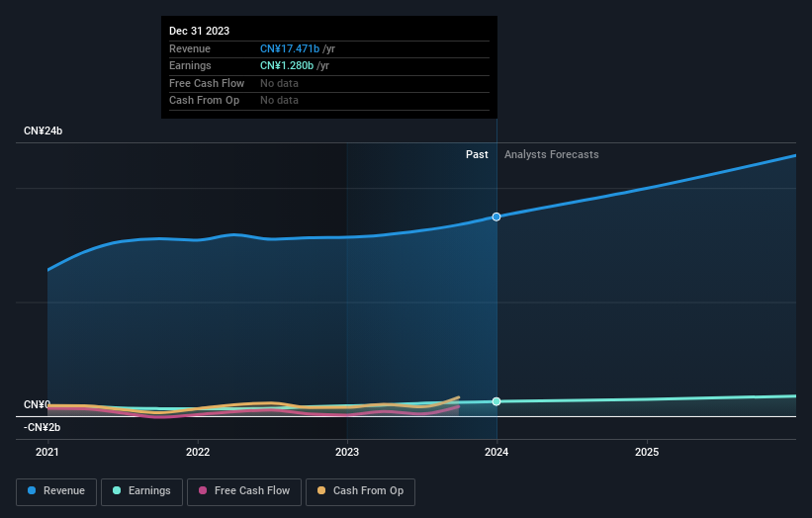This screenshot has width=812, height=518.
Task: Toggle the Free Cash Flow legend series
Action: pyautogui.click(x=244, y=491)
